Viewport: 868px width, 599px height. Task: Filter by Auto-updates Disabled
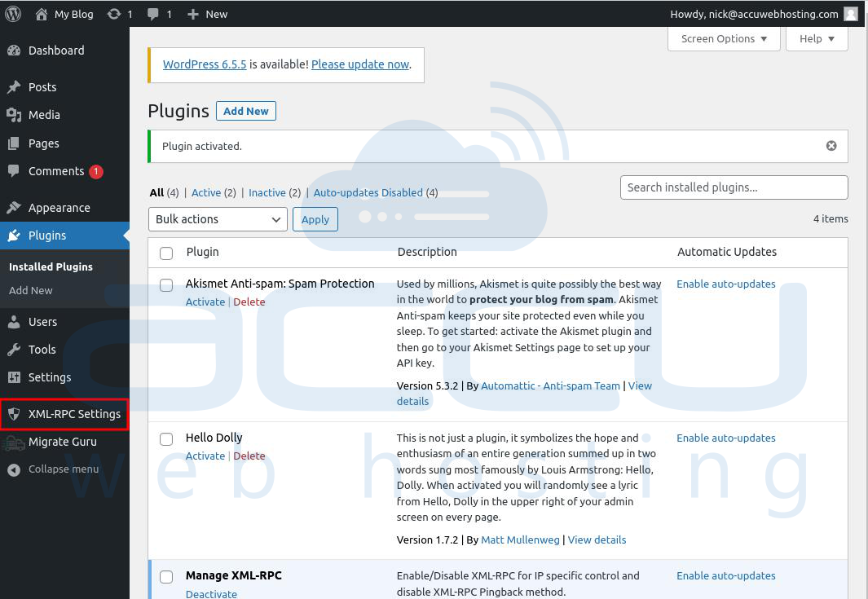point(368,192)
